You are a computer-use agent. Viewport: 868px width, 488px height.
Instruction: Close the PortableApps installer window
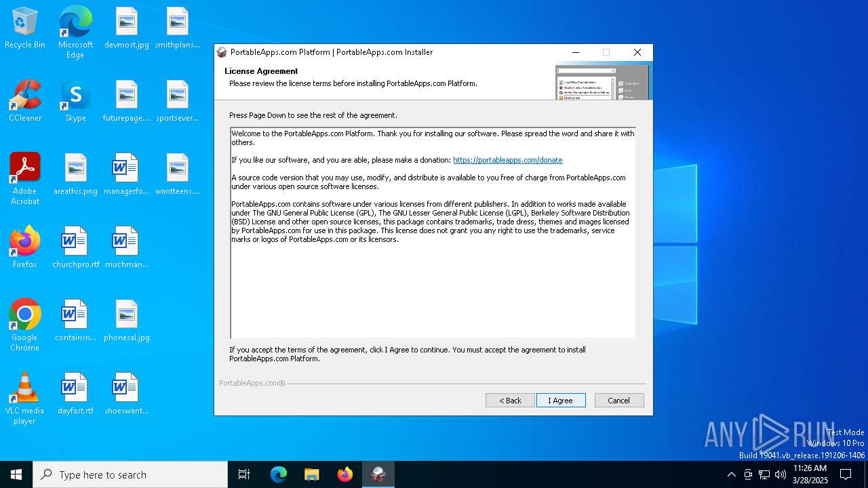coord(637,52)
